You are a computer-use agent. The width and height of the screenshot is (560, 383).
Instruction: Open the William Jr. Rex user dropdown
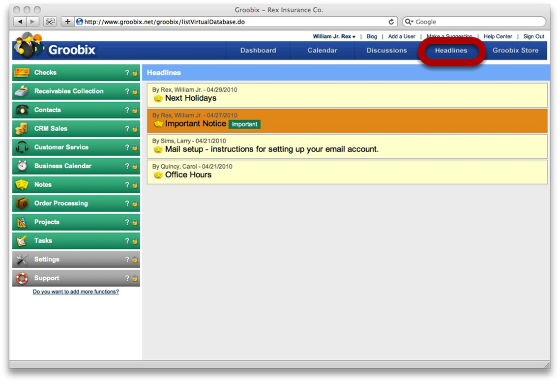[334, 36]
